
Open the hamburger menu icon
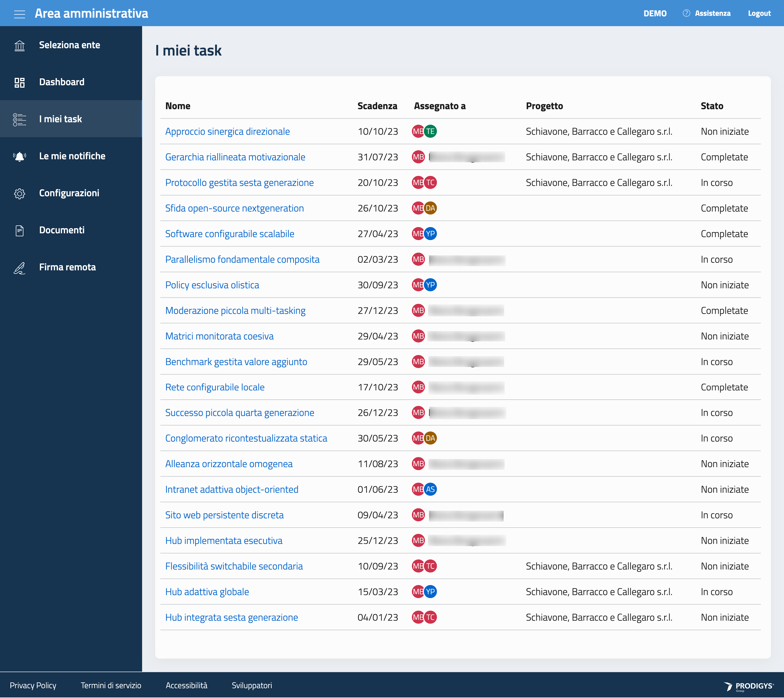20,14
